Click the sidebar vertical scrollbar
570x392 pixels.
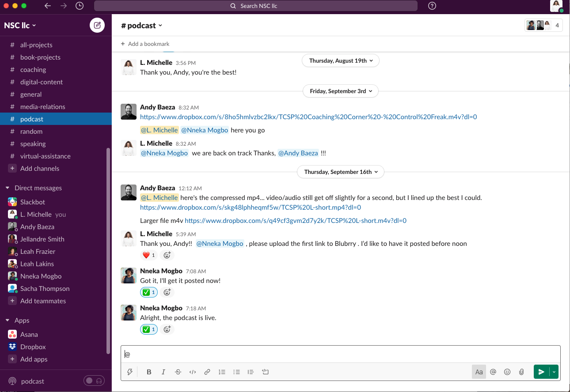[x=108, y=251]
